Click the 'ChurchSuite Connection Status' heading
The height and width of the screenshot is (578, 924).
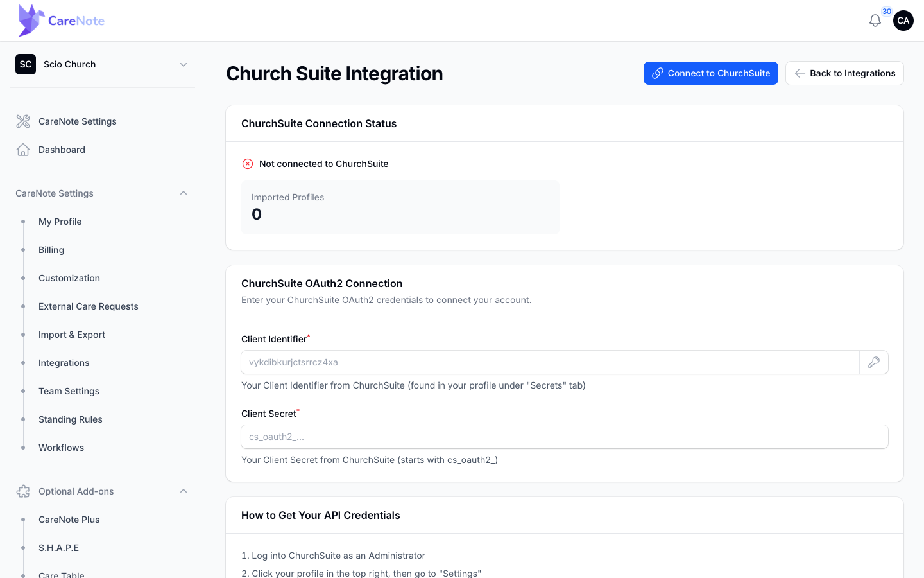click(x=319, y=123)
